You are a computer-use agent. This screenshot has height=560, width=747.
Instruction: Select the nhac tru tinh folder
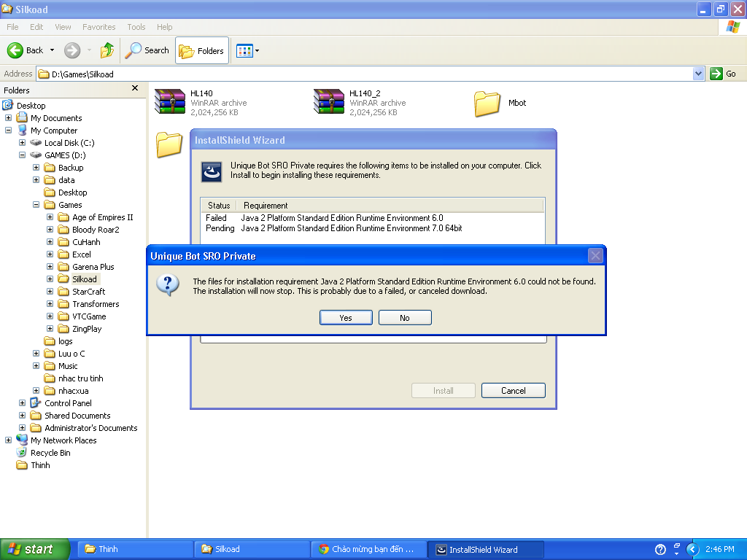coord(80,378)
